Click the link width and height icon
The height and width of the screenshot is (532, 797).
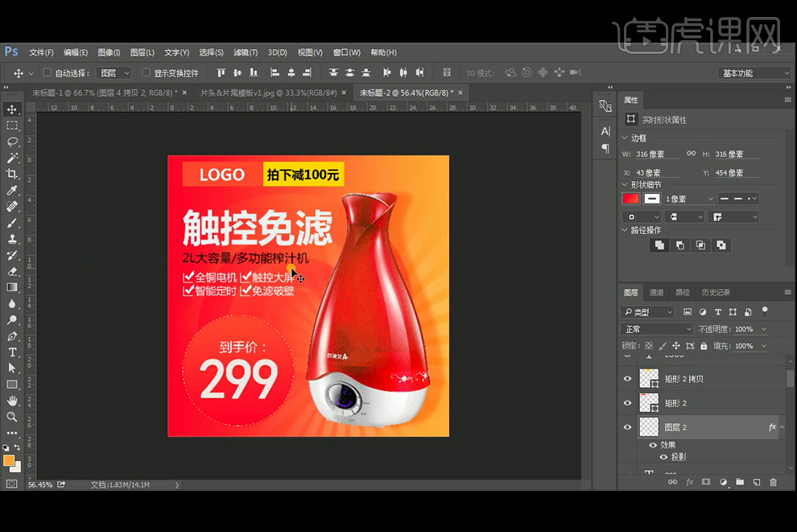coord(691,154)
